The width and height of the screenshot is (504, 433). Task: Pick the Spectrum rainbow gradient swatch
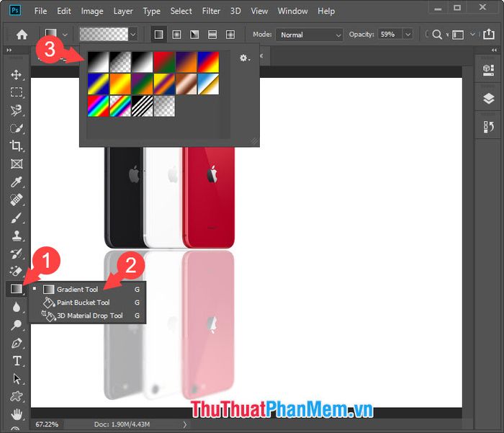point(99,106)
